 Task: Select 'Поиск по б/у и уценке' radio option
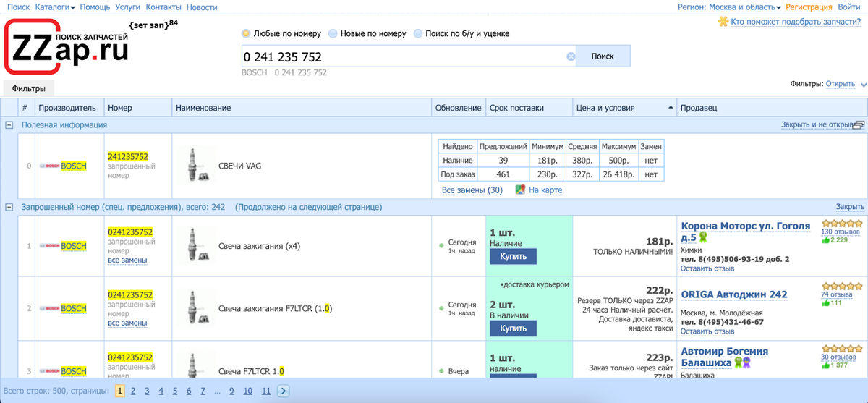pyautogui.click(x=418, y=33)
